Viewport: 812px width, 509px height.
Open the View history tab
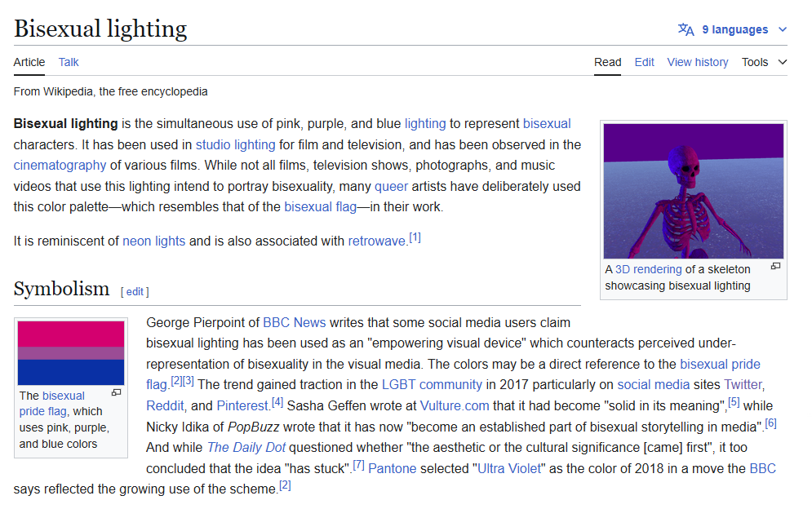(x=698, y=62)
